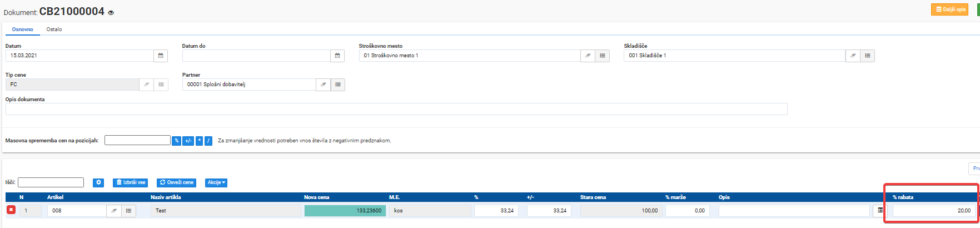Click the Naziv artikla column header

[166, 197]
